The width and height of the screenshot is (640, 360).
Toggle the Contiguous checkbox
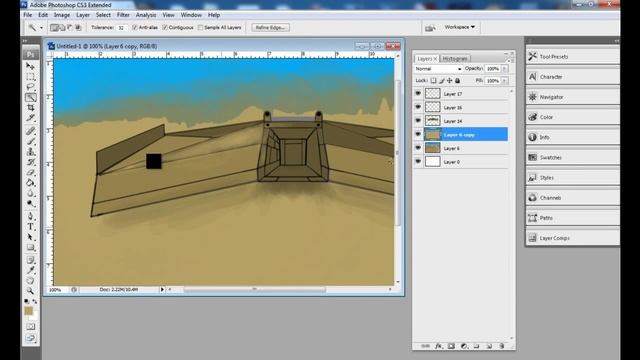(165, 27)
